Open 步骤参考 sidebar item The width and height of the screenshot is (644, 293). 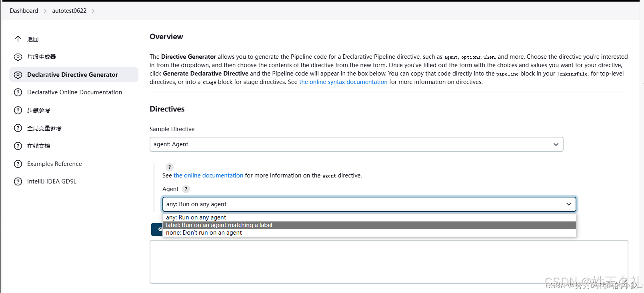[x=38, y=110]
